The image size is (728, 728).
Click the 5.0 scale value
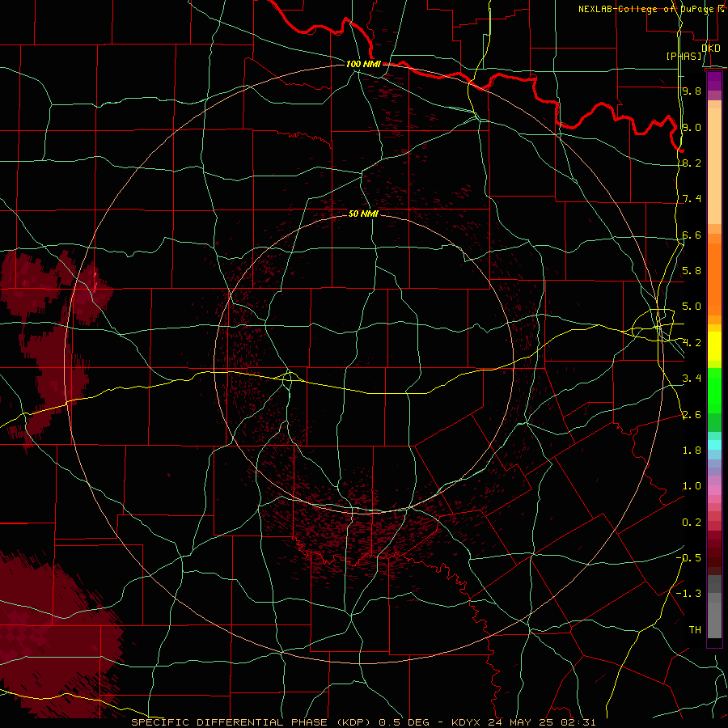coord(692,307)
